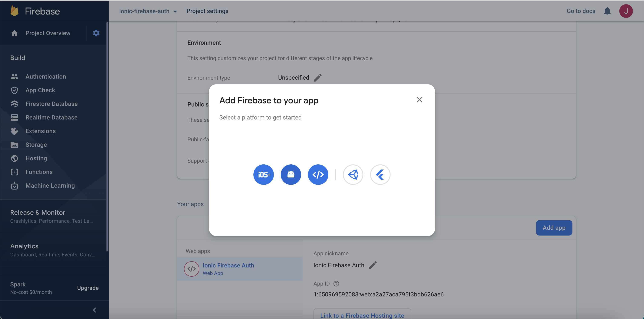
Task: Click the Realtime Database icon
Action: pyautogui.click(x=14, y=118)
